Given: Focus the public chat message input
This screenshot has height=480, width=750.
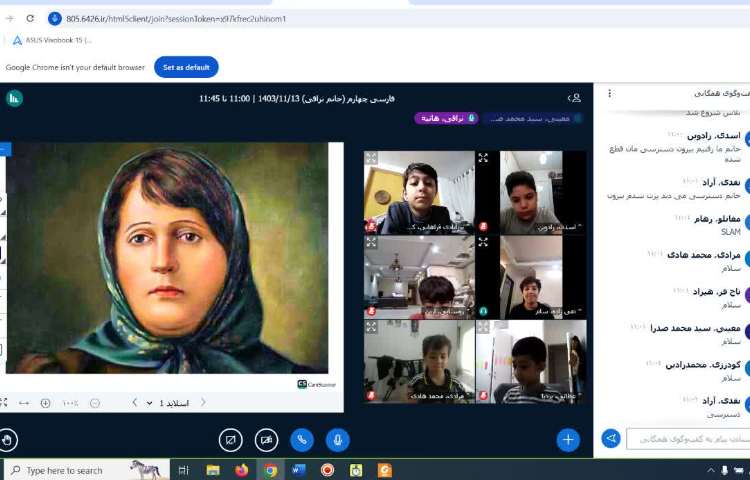Looking at the screenshot, I should 688,439.
